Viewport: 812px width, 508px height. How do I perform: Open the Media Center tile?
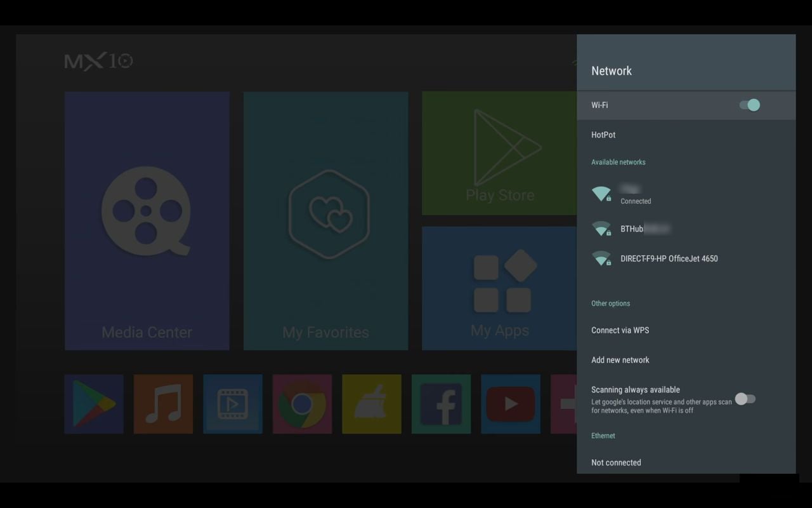pos(147,220)
